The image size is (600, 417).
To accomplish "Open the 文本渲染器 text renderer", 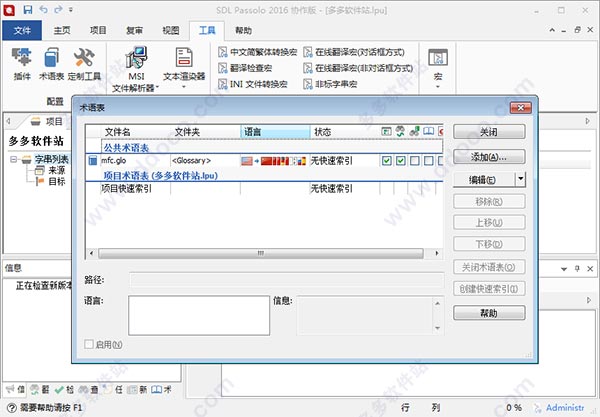I will point(184,64).
